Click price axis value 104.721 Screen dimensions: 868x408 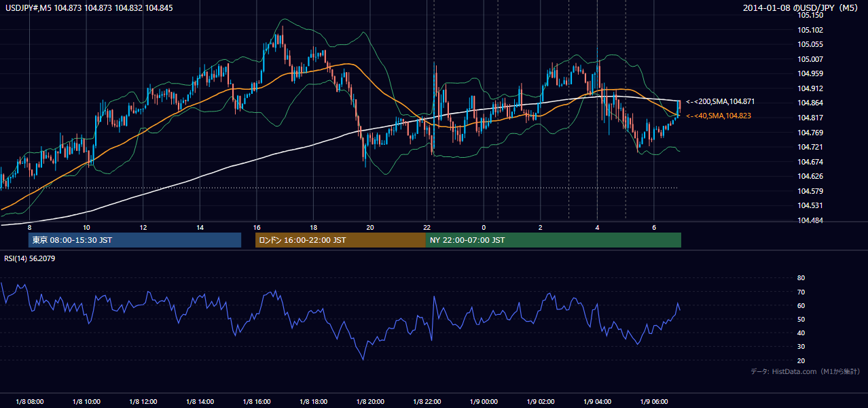coord(810,147)
